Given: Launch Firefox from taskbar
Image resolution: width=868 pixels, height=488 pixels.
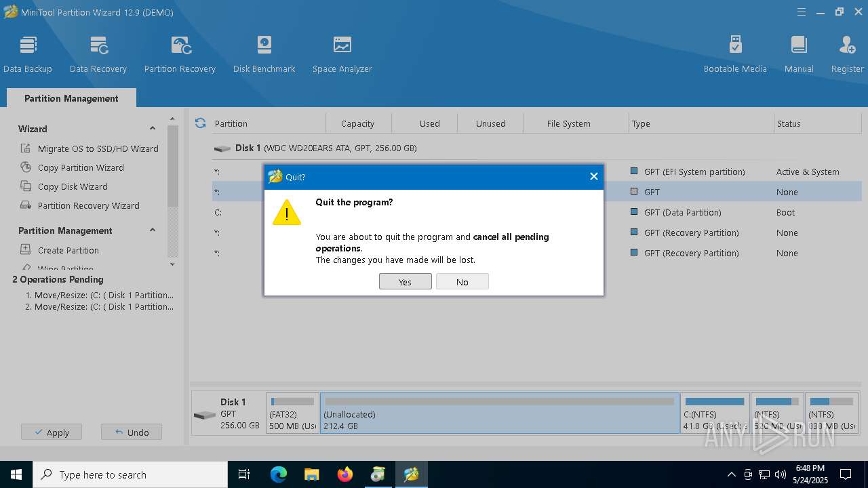Looking at the screenshot, I should click(345, 474).
